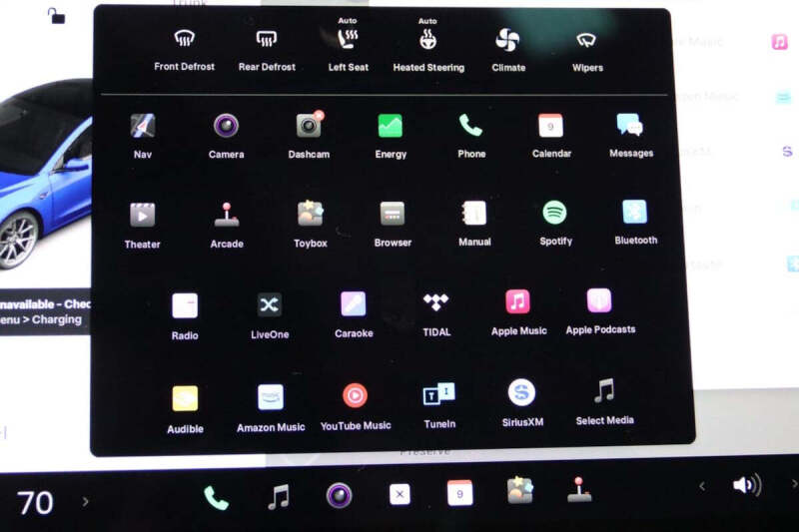Launch the Dashcam app
This screenshot has height=532, width=799.
(309, 135)
